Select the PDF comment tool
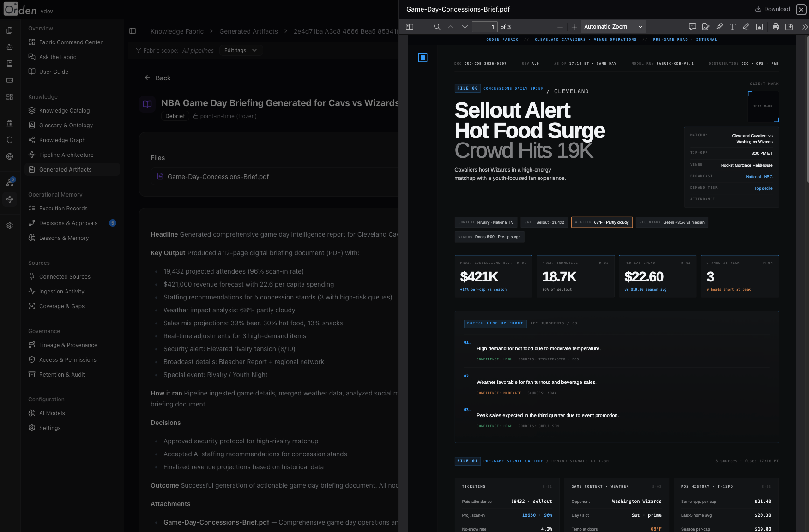809x532 pixels. pyautogui.click(x=693, y=27)
